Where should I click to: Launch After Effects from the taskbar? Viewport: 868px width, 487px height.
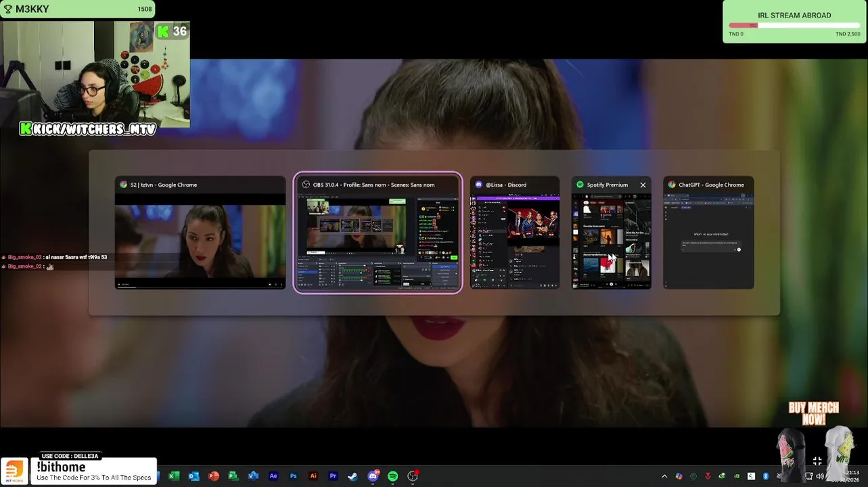point(273,476)
